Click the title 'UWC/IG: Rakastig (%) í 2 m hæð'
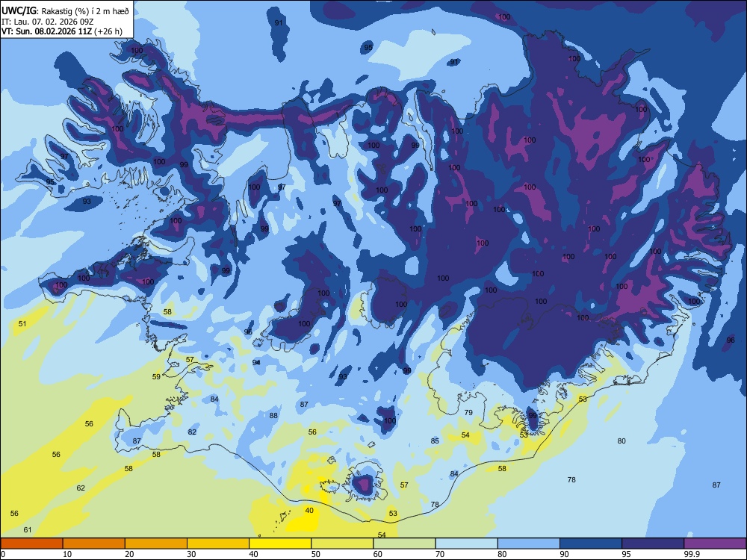 (65, 11)
